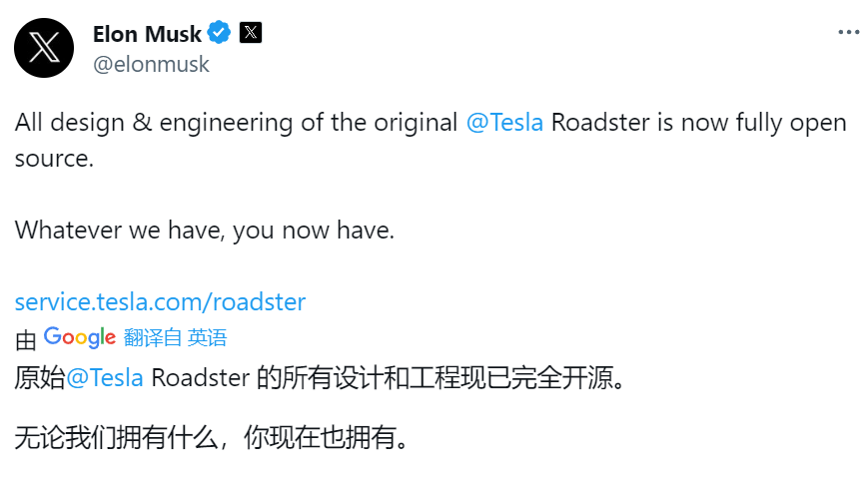Open the black X logo profile avatar

pyautogui.click(x=44, y=48)
